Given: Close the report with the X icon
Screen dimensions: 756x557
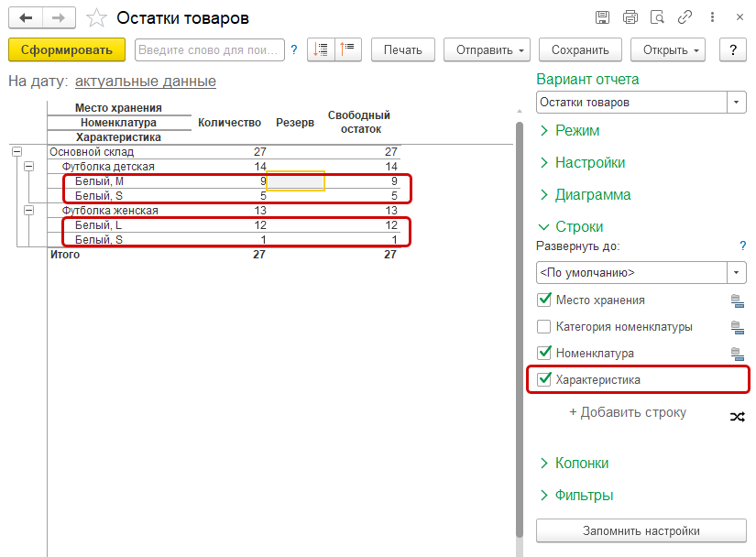Looking at the screenshot, I should [x=740, y=17].
